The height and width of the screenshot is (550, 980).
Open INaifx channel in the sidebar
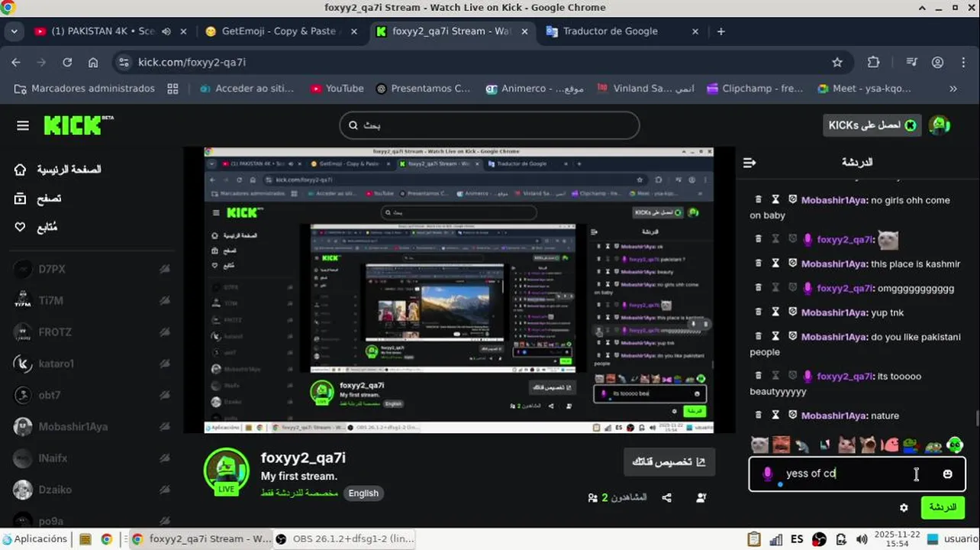92,458
